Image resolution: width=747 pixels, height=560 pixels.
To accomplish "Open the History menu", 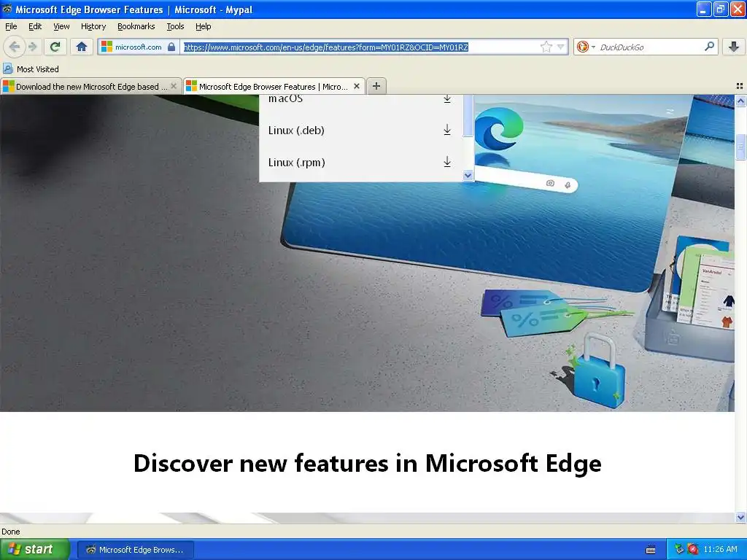I will coord(93,26).
